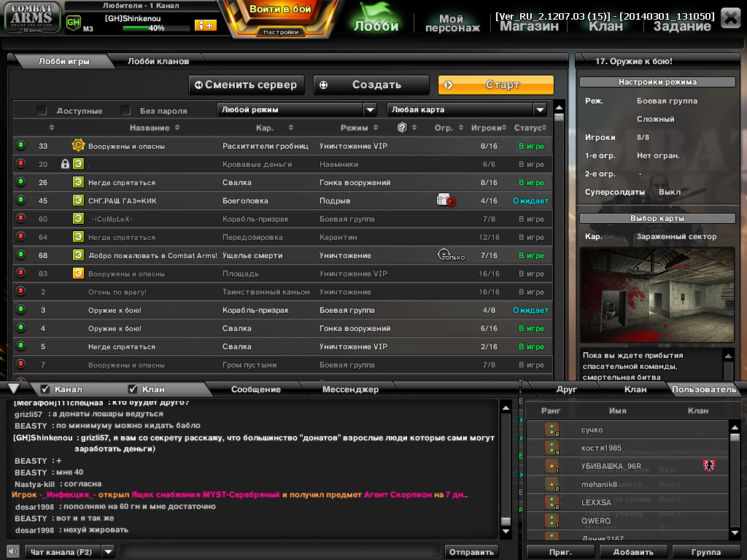Viewport: 747px width, 560px height.
Task: Click the rank icon next to LEXXSA
Action: point(551,502)
